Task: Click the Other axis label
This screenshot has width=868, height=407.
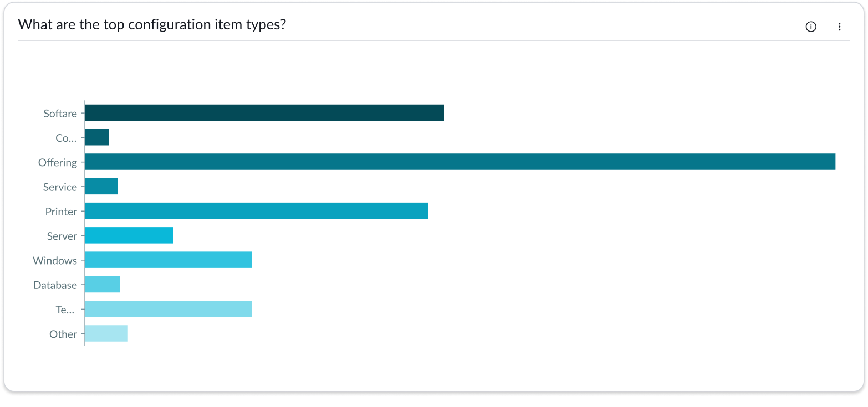Action: pos(64,334)
